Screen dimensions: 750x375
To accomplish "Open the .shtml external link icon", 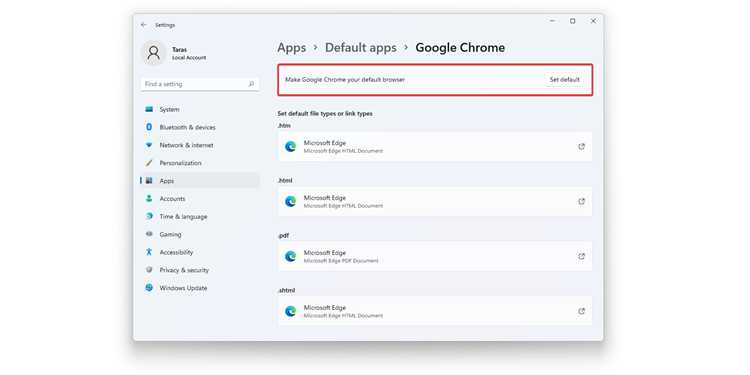I will tap(582, 311).
